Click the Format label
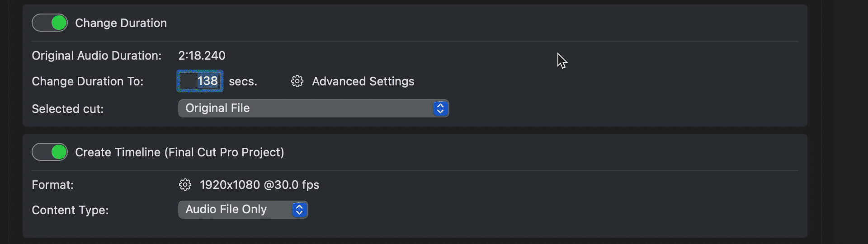Screen dimensions: 868x244 (52, 185)
